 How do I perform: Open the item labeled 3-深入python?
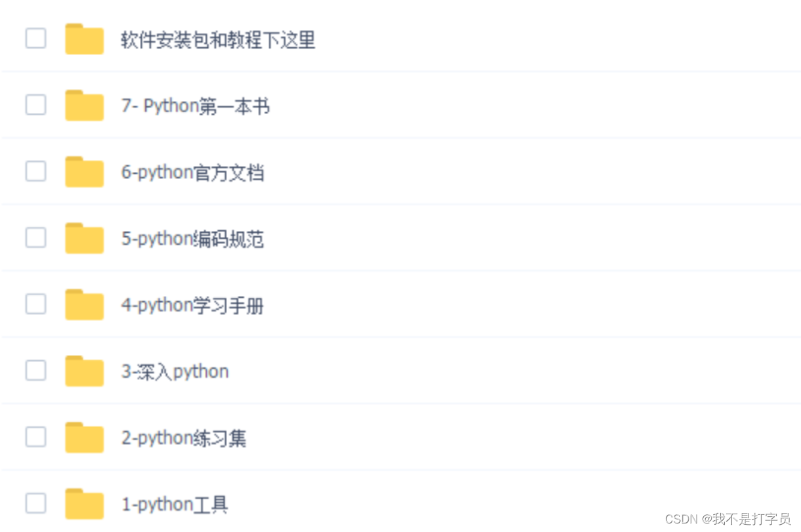click(175, 372)
